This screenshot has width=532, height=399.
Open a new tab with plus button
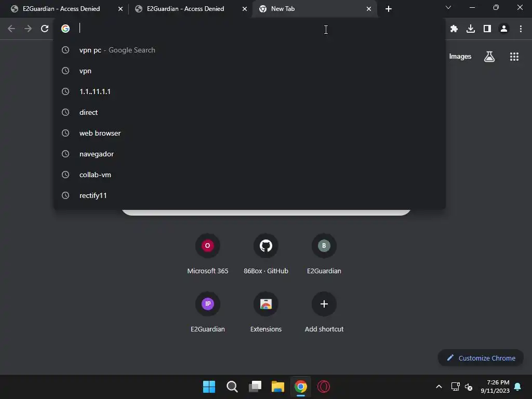click(x=389, y=9)
